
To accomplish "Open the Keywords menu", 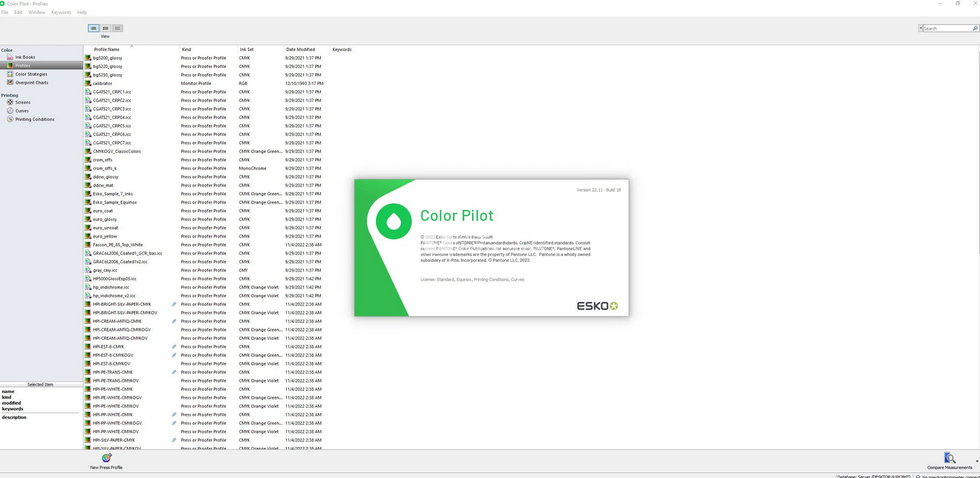I will (61, 13).
